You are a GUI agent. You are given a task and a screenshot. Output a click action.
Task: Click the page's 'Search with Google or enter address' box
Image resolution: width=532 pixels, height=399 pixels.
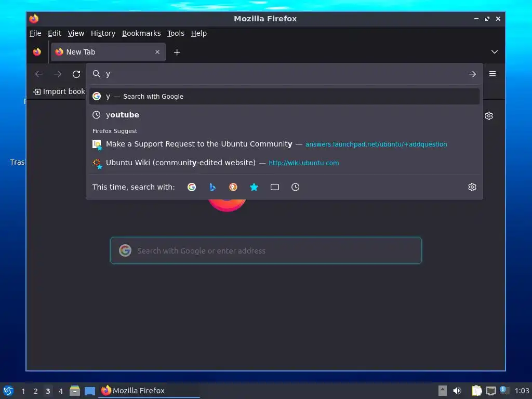(265, 250)
